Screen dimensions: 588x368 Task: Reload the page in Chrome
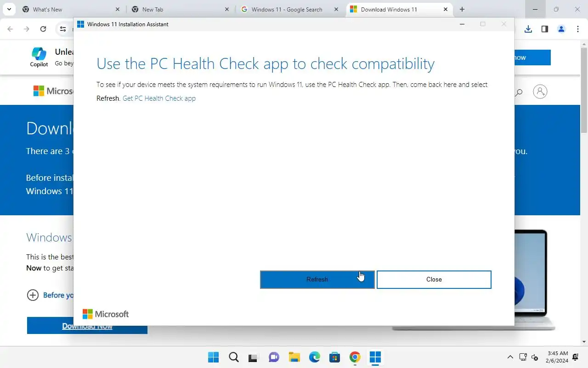[43, 29]
